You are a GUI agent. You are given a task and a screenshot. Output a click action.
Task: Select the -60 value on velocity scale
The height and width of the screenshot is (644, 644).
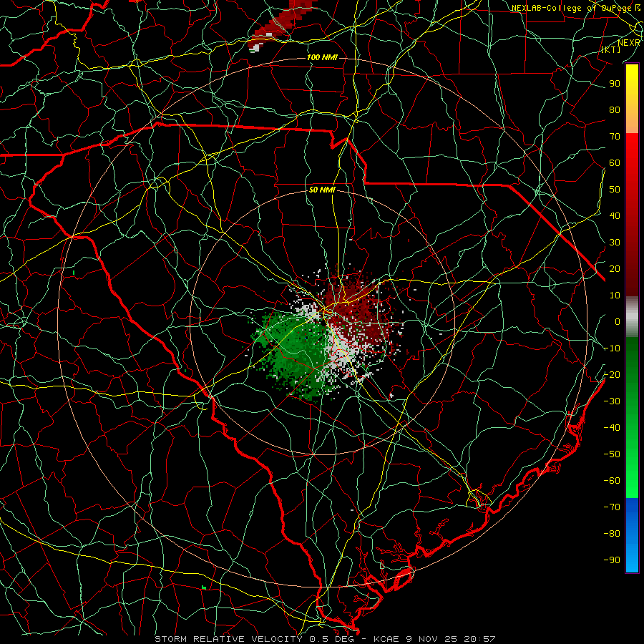point(612,481)
